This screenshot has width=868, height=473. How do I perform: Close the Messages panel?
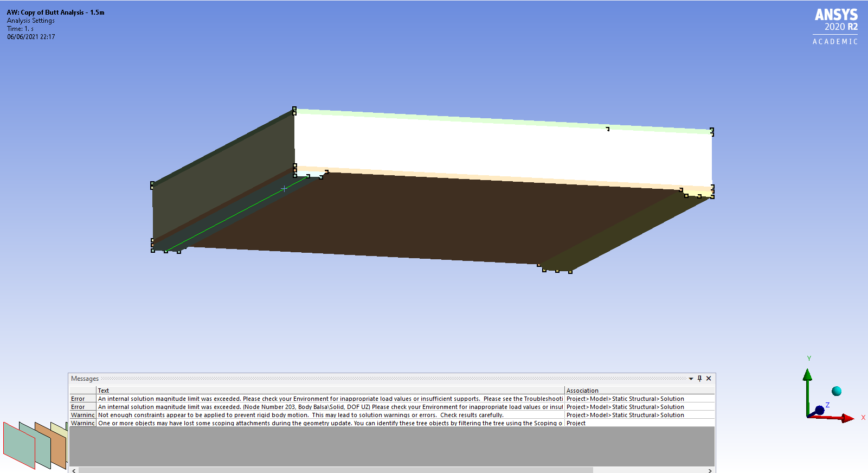pos(709,379)
